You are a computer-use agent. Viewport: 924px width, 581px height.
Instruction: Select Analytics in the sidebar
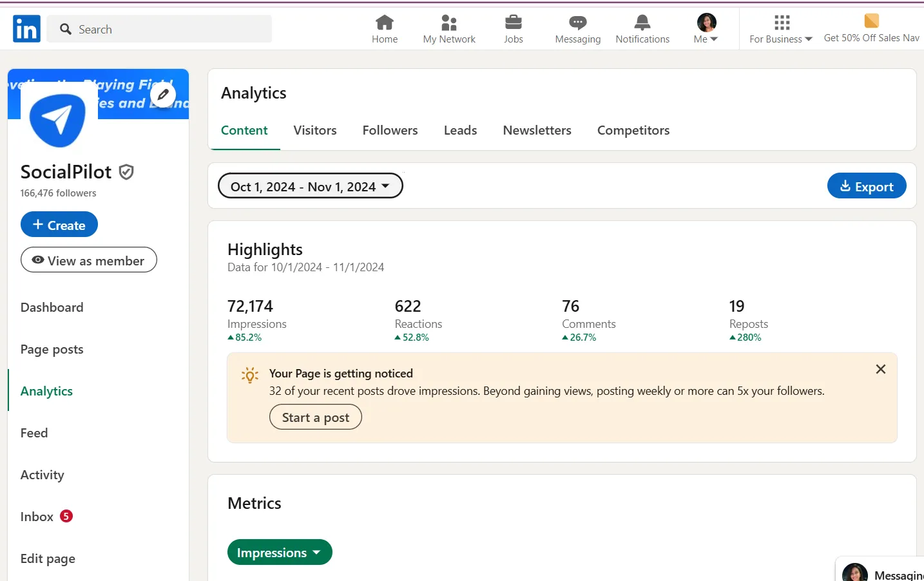47,391
